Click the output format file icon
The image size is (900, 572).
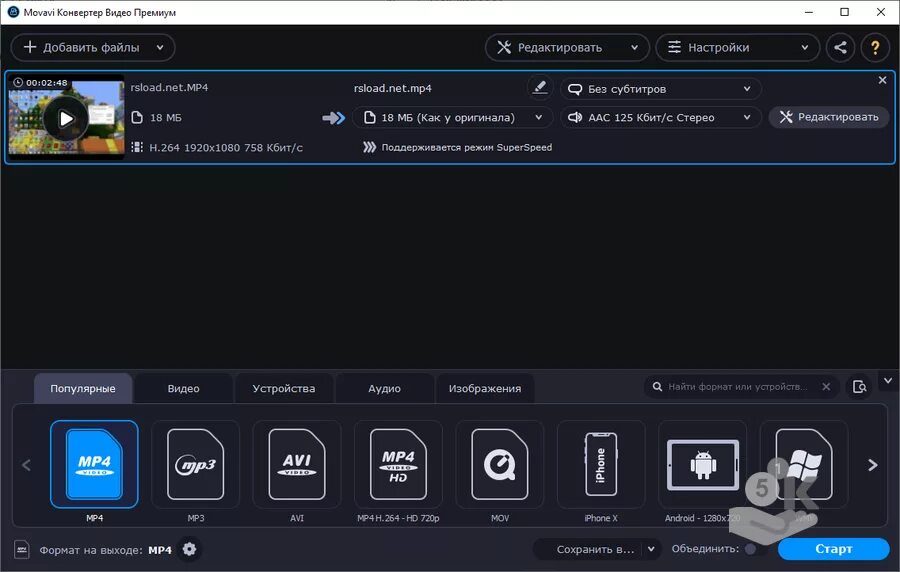point(21,550)
